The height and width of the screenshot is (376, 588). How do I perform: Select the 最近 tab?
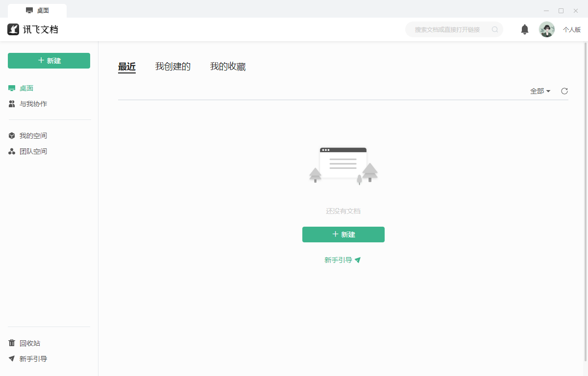[x=127, y=66]
